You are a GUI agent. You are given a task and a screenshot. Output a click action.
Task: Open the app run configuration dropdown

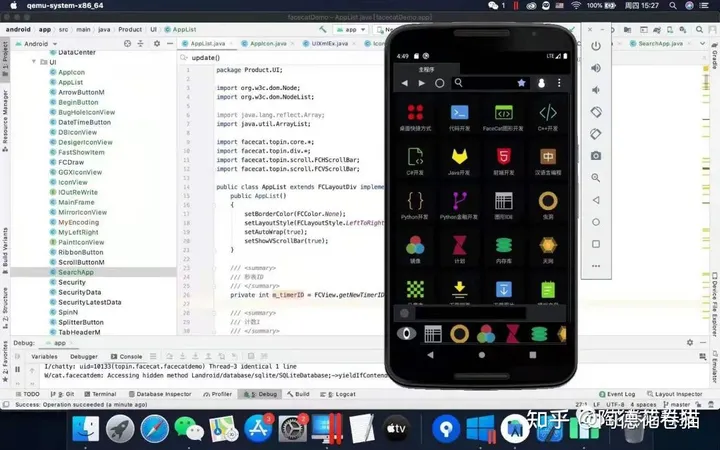tap(350, 29)
